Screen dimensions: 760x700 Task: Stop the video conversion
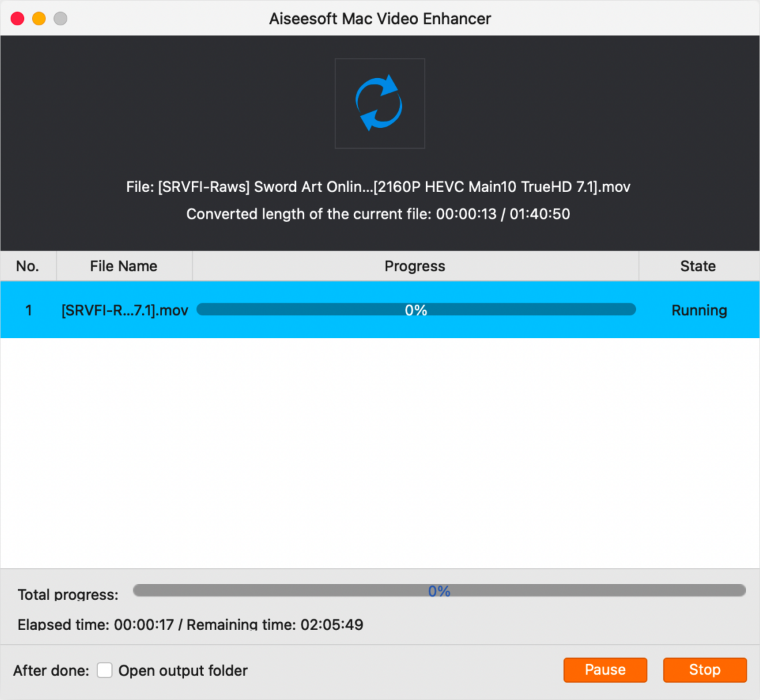pos(705,670)
